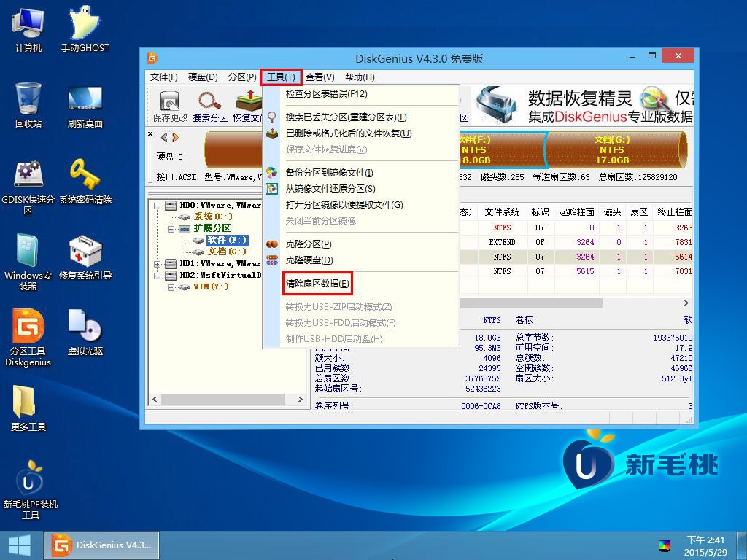Click the 数据恢复精灵 advertisement banner
This screenshot has width=747, height=560.
point(584,105)
